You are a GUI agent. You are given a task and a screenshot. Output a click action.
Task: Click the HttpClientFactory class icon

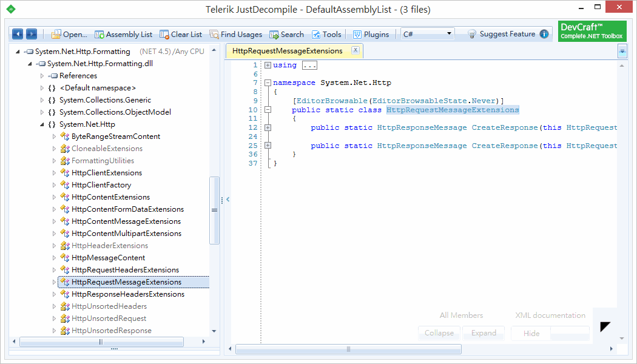tap(64, 185)
